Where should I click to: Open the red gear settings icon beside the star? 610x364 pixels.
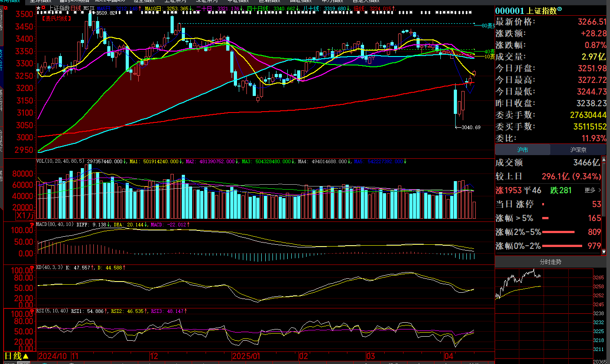44,8
